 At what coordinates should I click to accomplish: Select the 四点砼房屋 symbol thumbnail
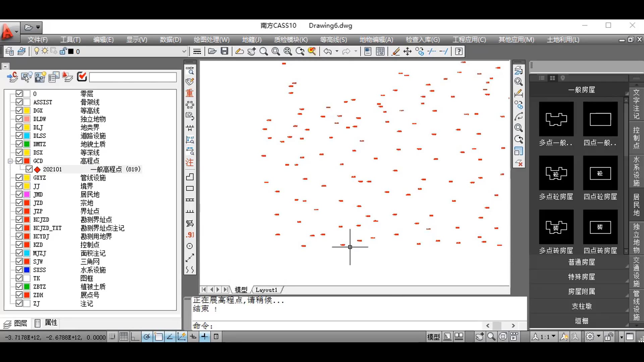(x=600, y=173)
